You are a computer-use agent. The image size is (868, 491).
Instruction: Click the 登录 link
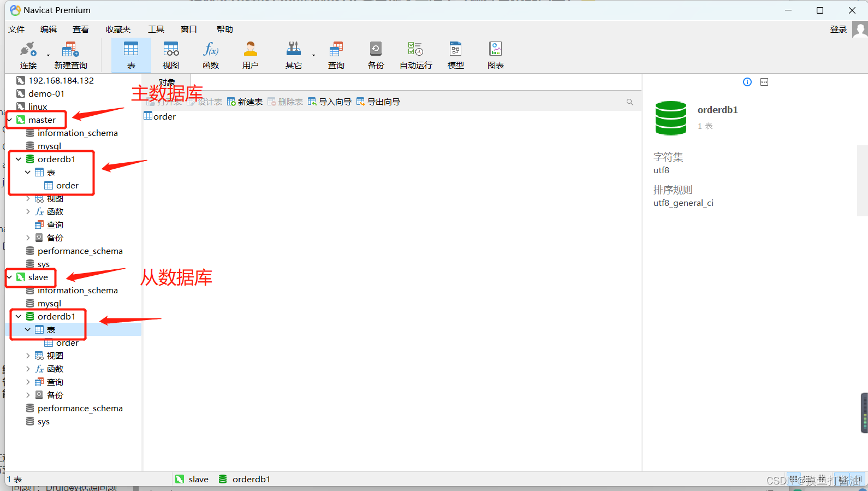coord(839,29)
